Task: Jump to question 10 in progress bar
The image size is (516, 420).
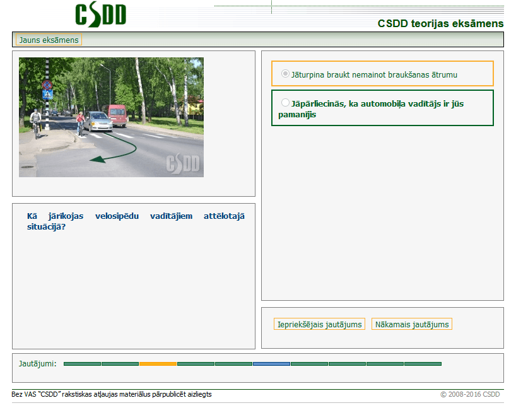Action: point(423,364)
